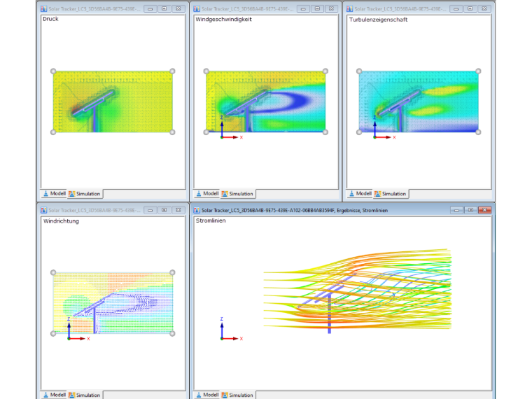Screen dimensions: 532x399
Task: Minimize the Stromlinien window
Action: click(x=456, y=211)
